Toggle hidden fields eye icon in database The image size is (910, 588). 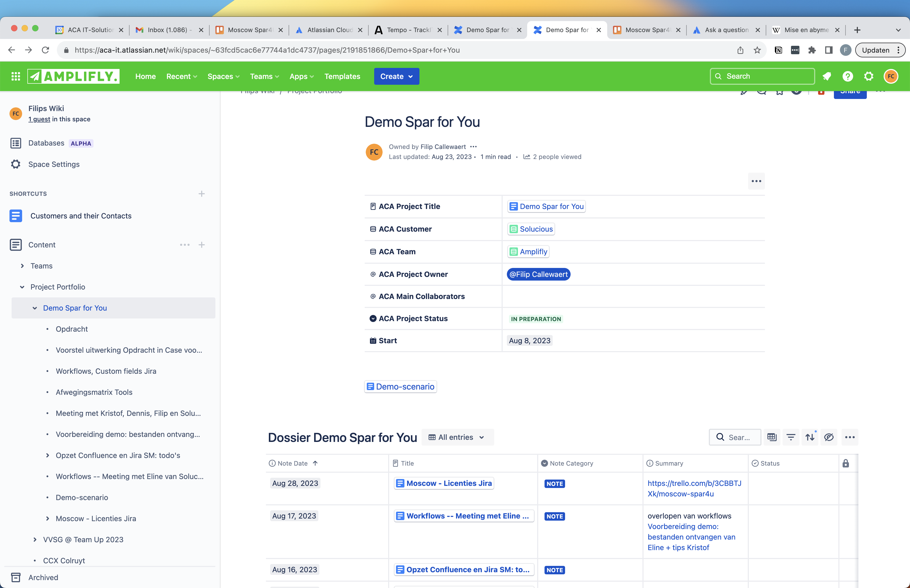[829, 437]
